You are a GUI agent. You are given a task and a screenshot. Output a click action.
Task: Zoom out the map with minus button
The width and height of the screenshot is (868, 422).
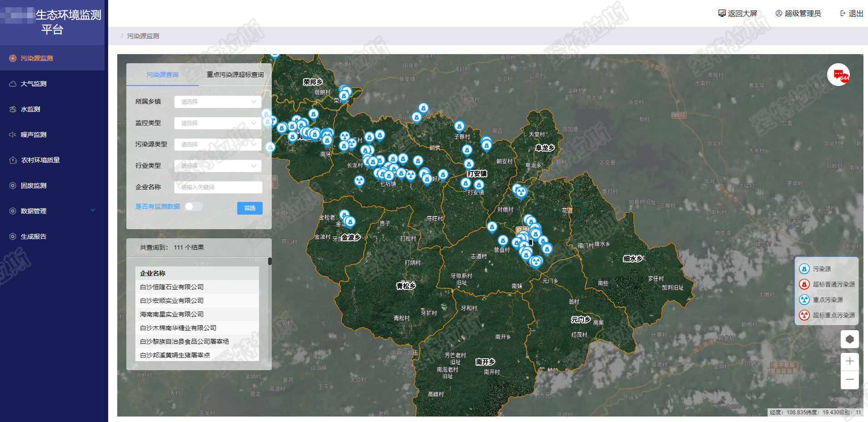click(849, 380)
